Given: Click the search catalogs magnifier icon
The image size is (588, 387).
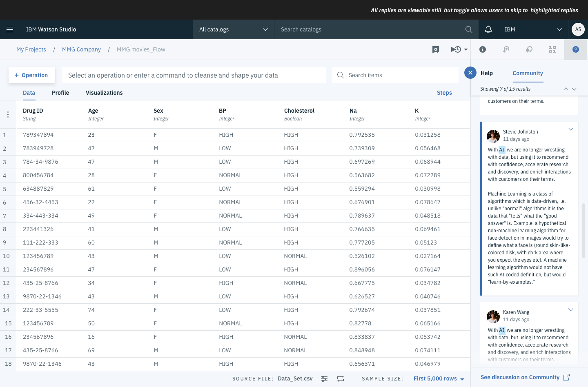Looking at the screenshot, I should click(x=468, y=29).
